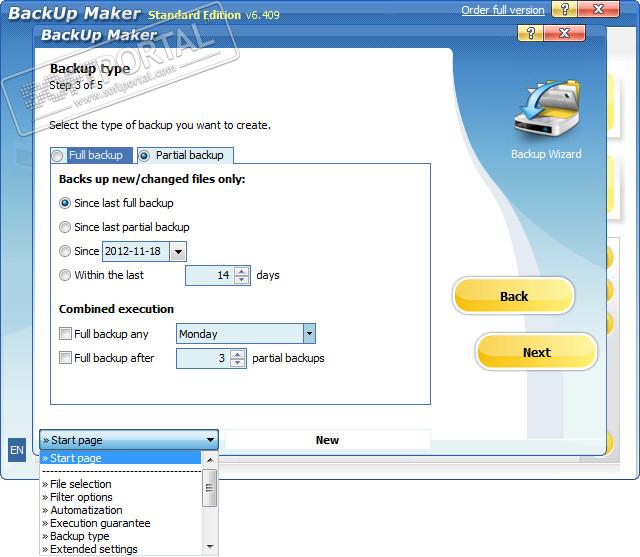
Task: Click the 3 partial backups number field
Action: click(x=203, y=359)
